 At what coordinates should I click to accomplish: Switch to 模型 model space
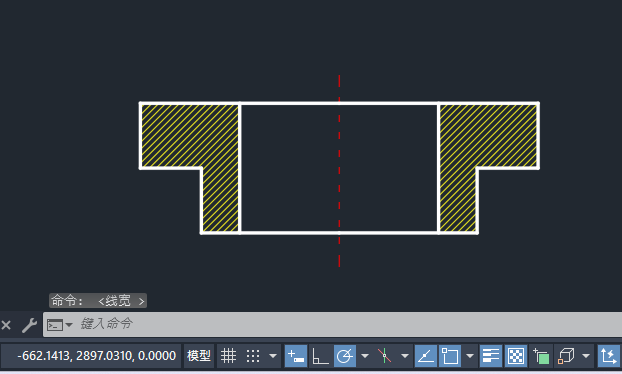(x=199, y=356)
